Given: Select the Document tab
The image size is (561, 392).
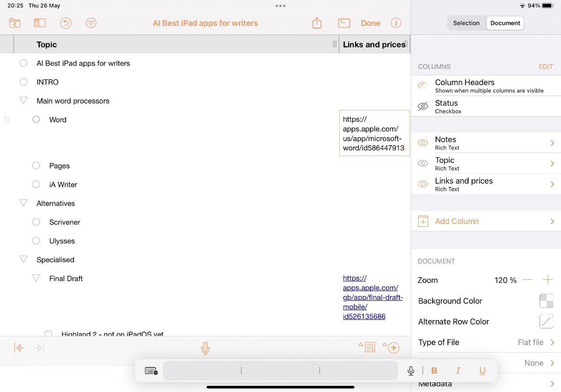Looking at the screenshot, I should [x=505, y=23].
